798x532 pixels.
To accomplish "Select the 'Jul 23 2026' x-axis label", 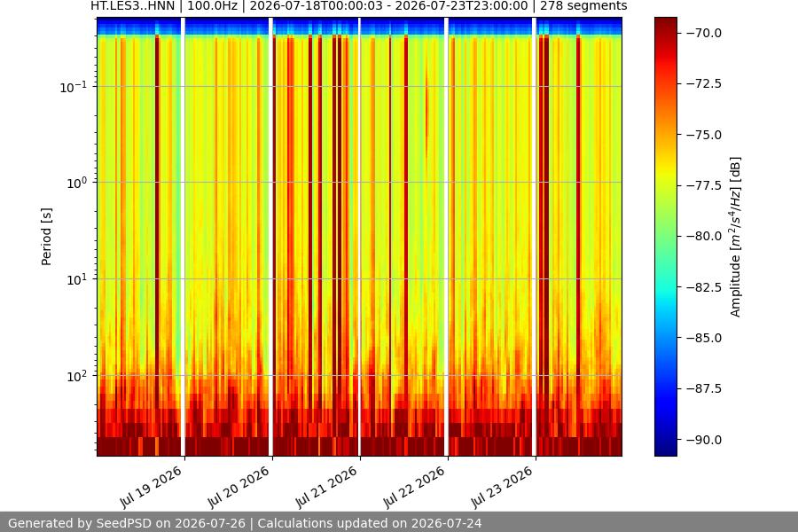I will pos(503,487).
